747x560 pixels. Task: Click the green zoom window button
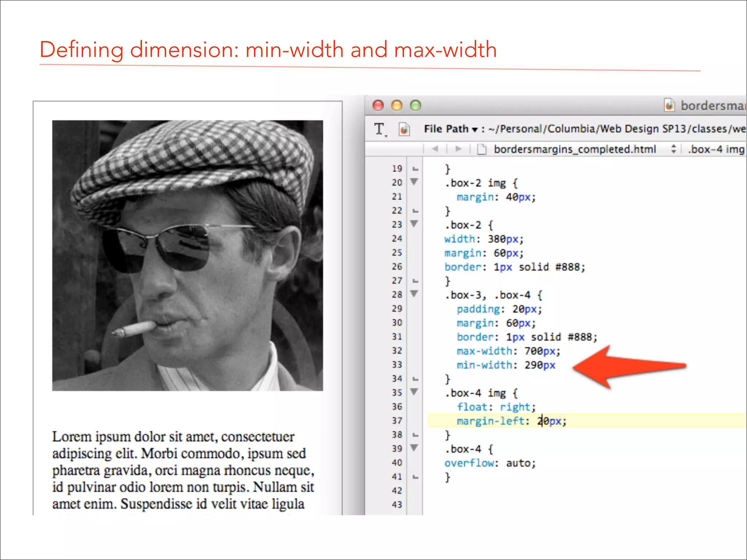point(415,105)
